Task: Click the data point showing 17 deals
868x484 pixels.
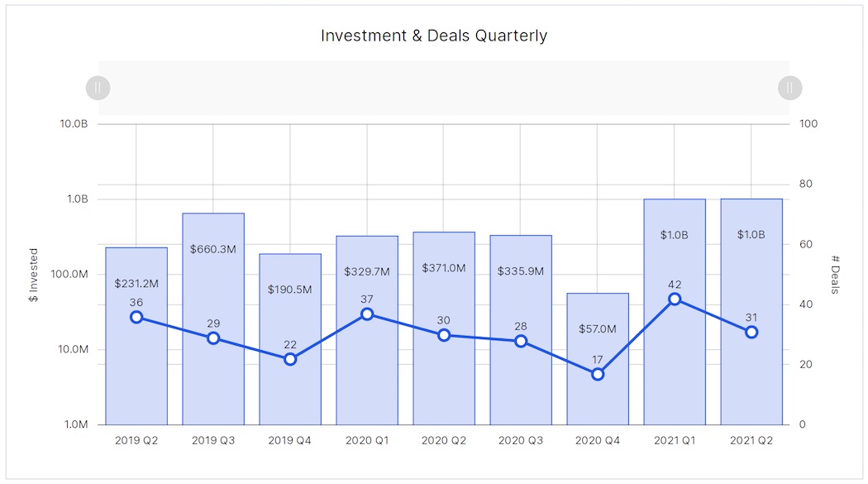Action: pos(598,374)
